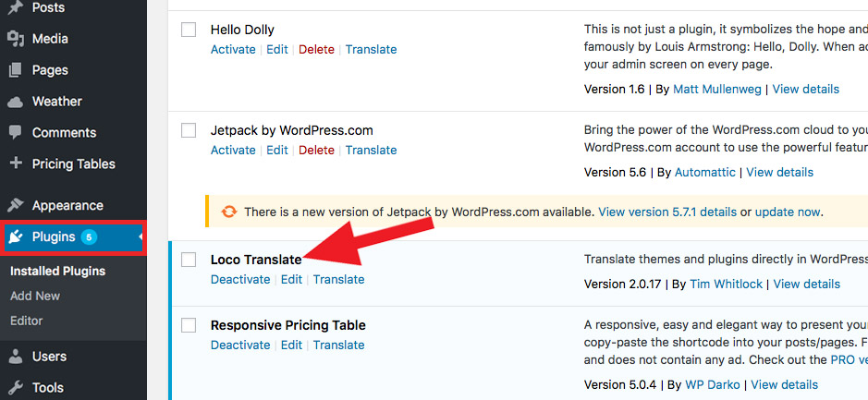Click update now for Jetpack
The image size is (868, 400).
pyautogui.click(x=788, y=212)
